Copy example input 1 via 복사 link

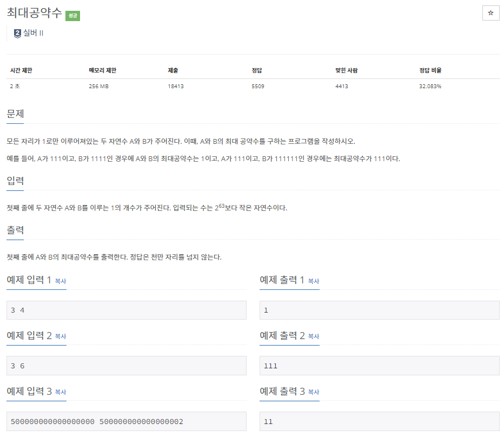coord(61,281)
